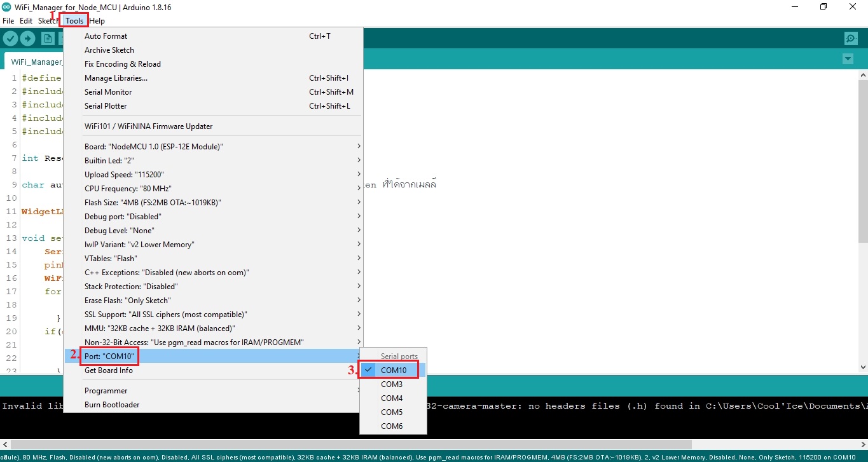Click the New sketch icon

pos(48,38)
